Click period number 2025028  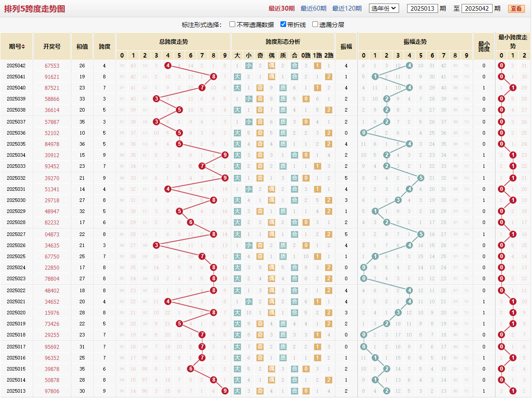[x=16, y=222]
